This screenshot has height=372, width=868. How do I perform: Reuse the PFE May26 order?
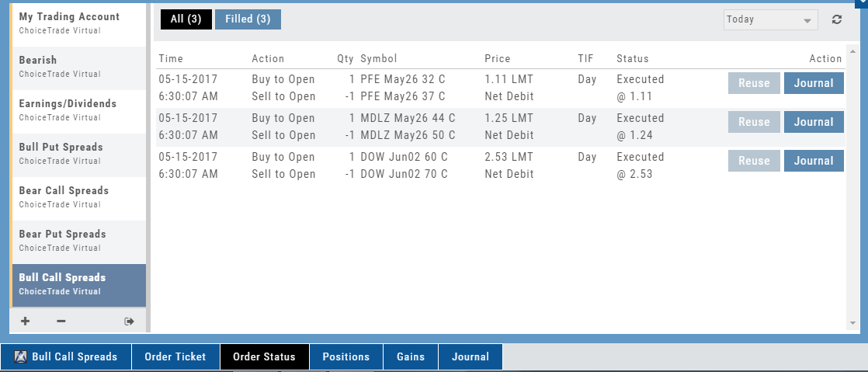click(x=753, y=83)
